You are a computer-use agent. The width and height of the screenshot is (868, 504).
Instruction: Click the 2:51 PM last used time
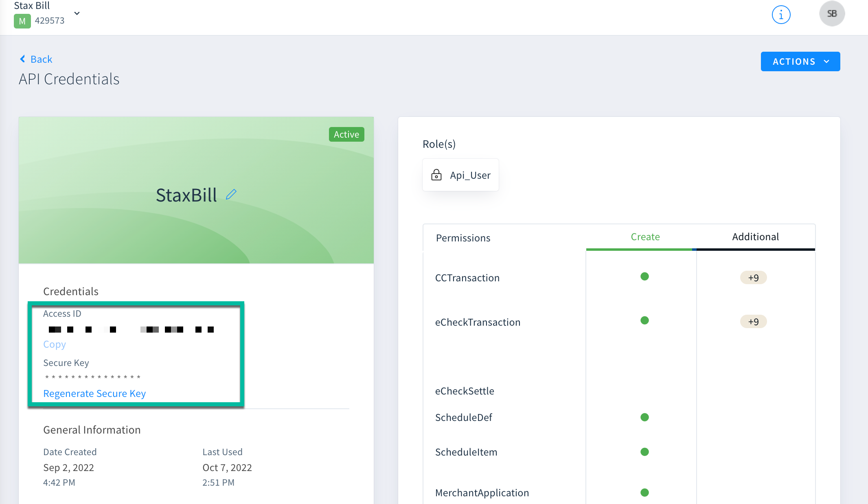coord(218,483)
